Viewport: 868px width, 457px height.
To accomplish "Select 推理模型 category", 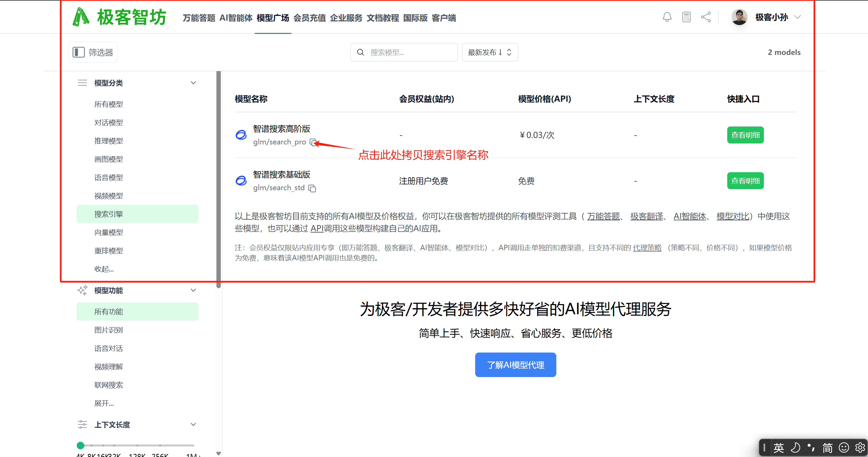I will (137, 141).
